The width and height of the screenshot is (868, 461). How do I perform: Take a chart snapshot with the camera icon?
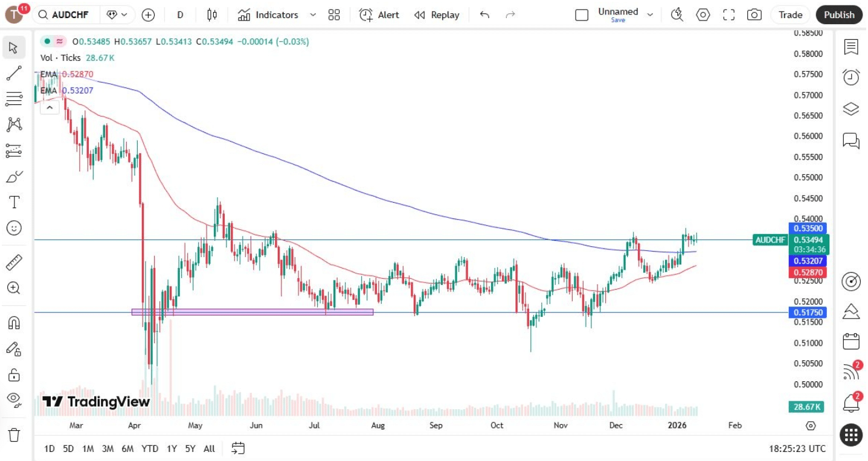click(x=754, y=14)
